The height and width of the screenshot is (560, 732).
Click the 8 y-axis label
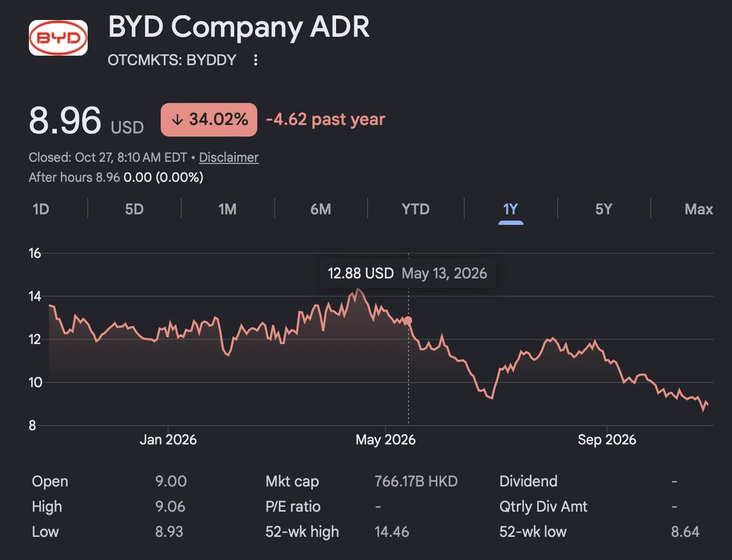pyautogui.click(x=33, y=426)
